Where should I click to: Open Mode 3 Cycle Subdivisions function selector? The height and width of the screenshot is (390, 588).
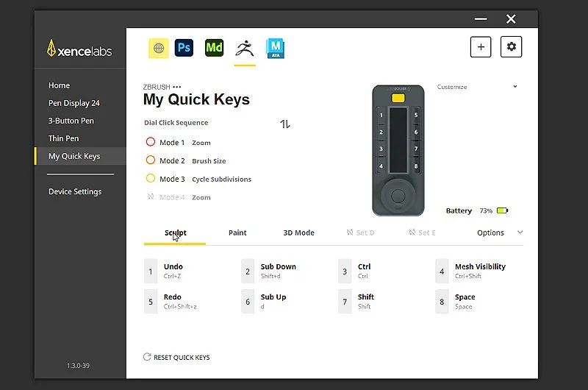[222, 180]
